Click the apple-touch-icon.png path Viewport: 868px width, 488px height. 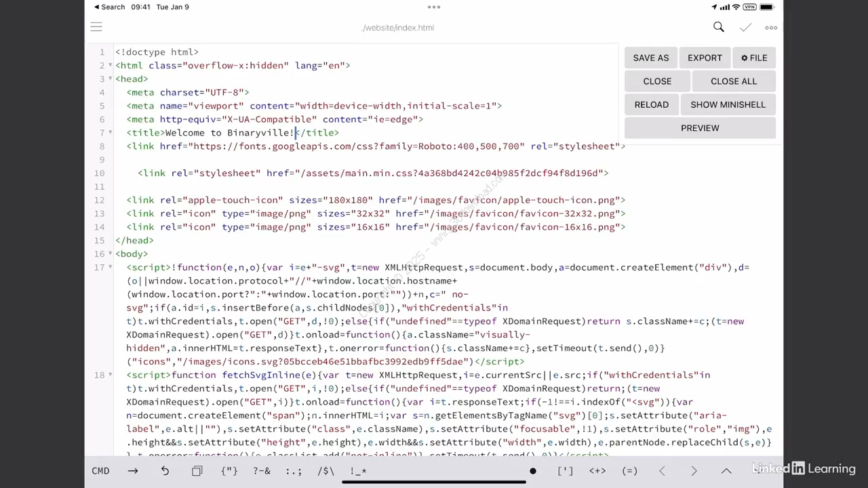click(515, 200)
